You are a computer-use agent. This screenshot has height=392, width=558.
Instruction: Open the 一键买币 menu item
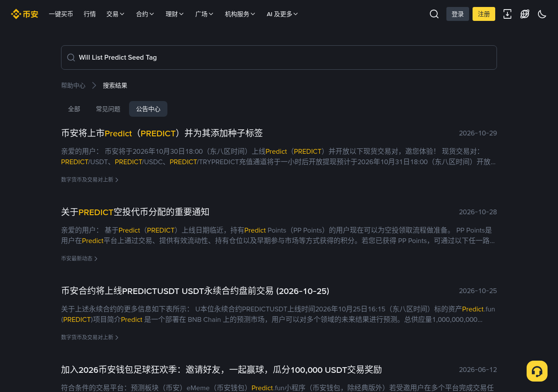[x=61, y=14]
